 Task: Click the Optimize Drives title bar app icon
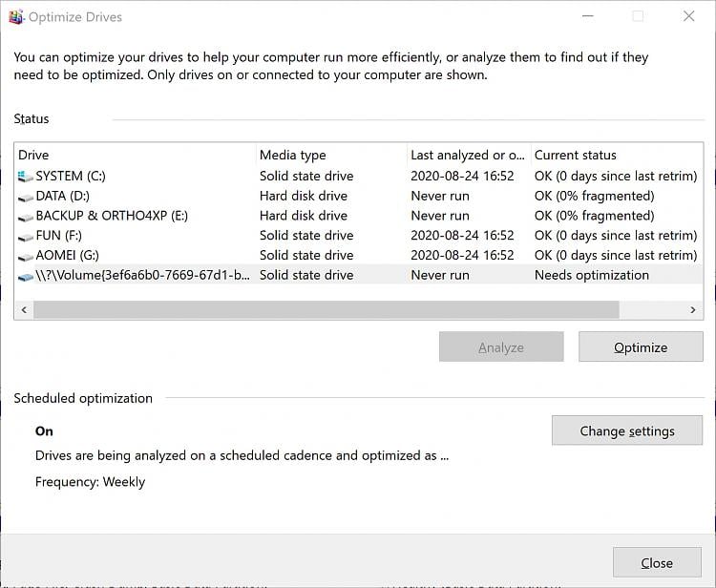[16, 17]
